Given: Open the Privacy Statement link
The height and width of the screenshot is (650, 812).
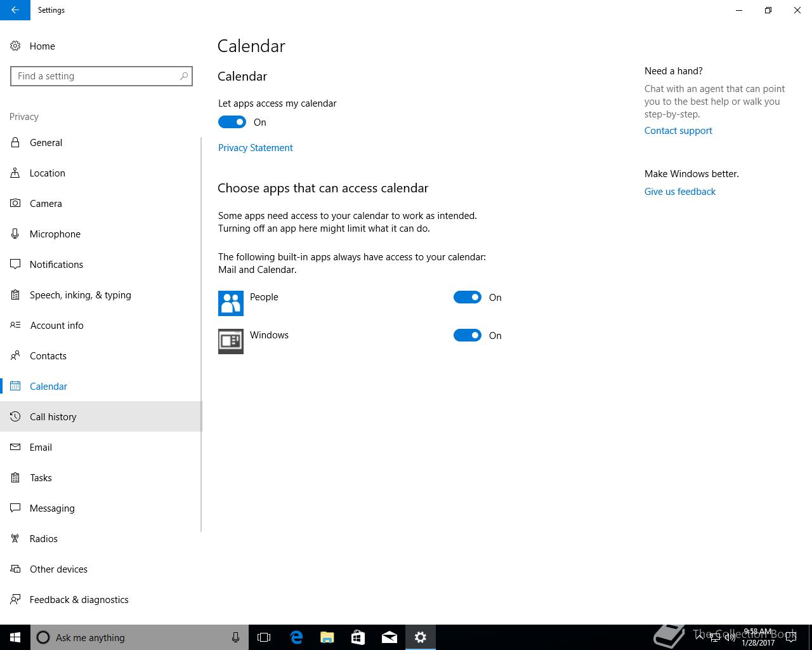Looking at the screenshot, I should click(x=255, y=147).
